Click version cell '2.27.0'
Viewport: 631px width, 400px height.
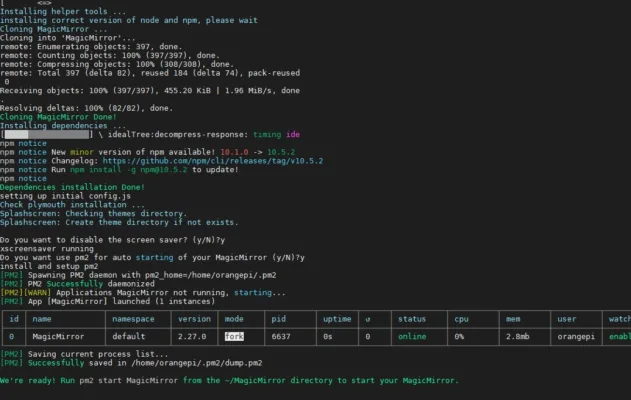coord(192,336)
